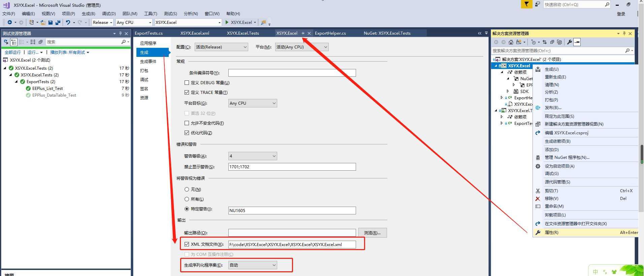Pin the Test Explorer panel with the pushpin
The height and width of the screenshot is (276, 644).
tap(120, 33)
